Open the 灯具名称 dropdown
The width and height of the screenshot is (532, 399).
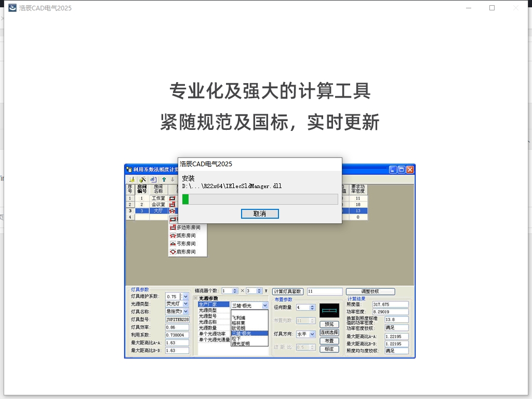click(x=185, y=311)
